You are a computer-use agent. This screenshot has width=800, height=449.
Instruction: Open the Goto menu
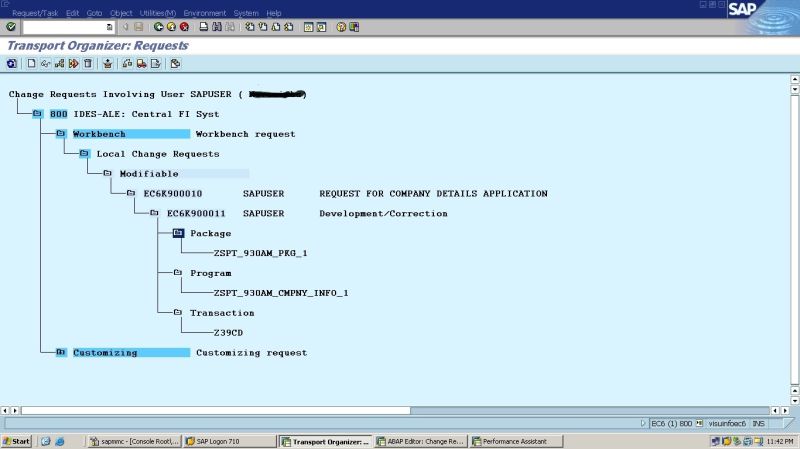pos(94,13)
